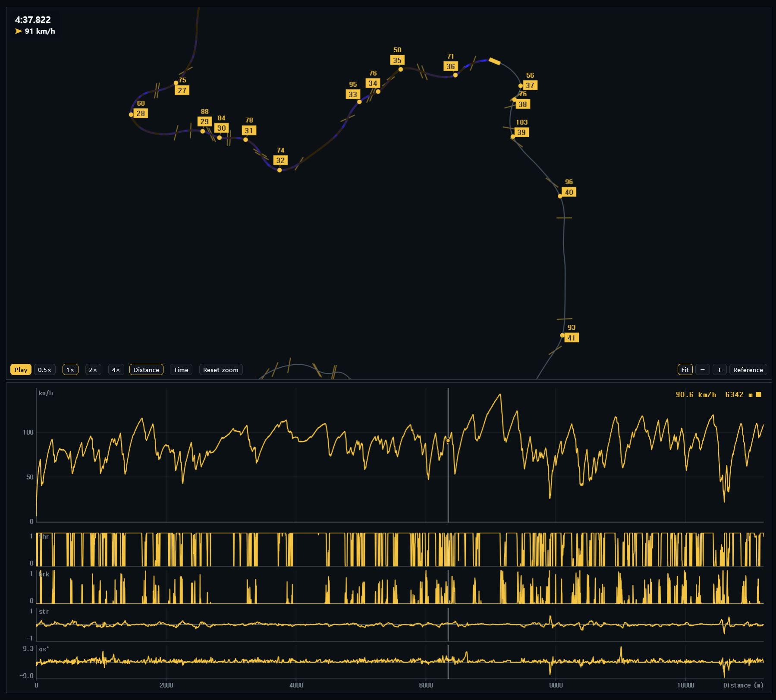Select corner marker 37 on the track
This screenshot has width=776, height=700.
click(530, 85)
